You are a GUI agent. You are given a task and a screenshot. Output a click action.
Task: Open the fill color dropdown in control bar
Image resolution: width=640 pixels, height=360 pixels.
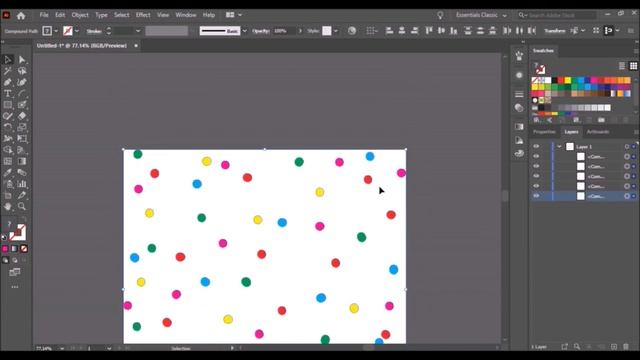[x=56, y=31]
